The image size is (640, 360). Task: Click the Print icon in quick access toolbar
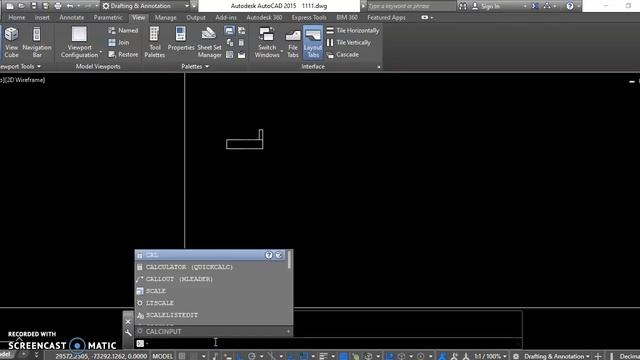[58, 6]
